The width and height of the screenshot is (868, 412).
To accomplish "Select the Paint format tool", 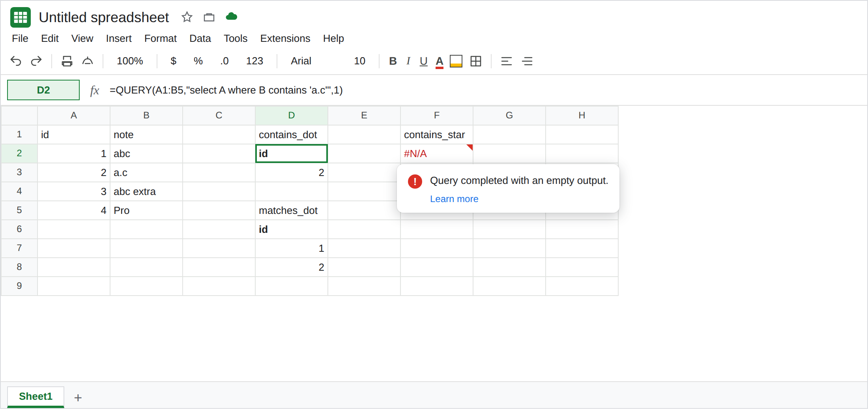I will pyautogui.click(x=88, y=61).
